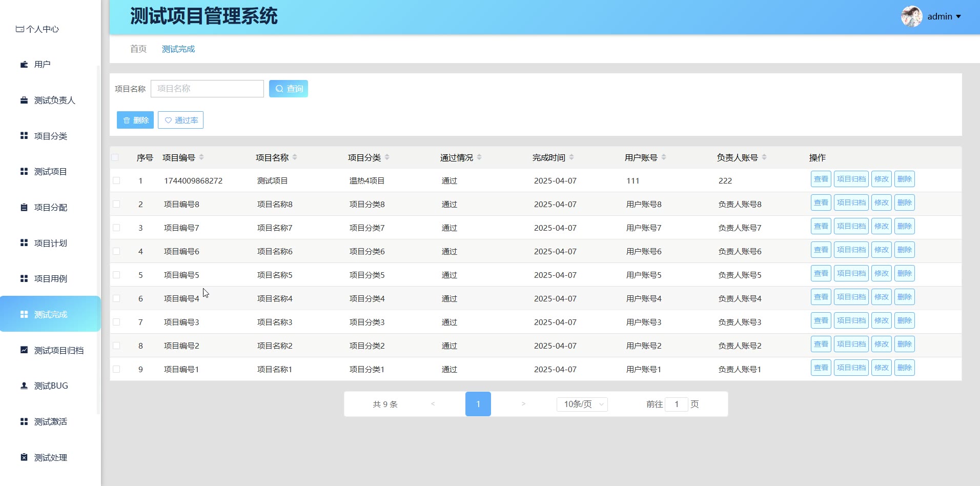Check the checkbox for row 1

116,180
